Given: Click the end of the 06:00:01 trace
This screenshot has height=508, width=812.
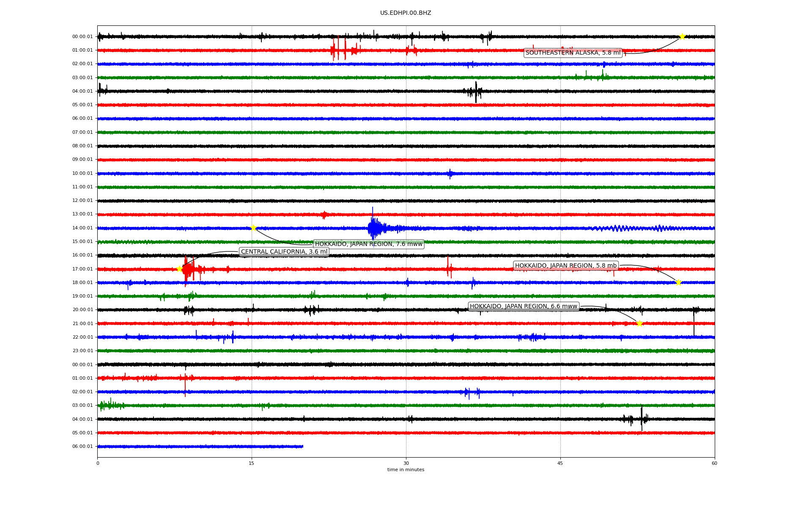Looking at the screenshot, I should click(x=302, y=447).
